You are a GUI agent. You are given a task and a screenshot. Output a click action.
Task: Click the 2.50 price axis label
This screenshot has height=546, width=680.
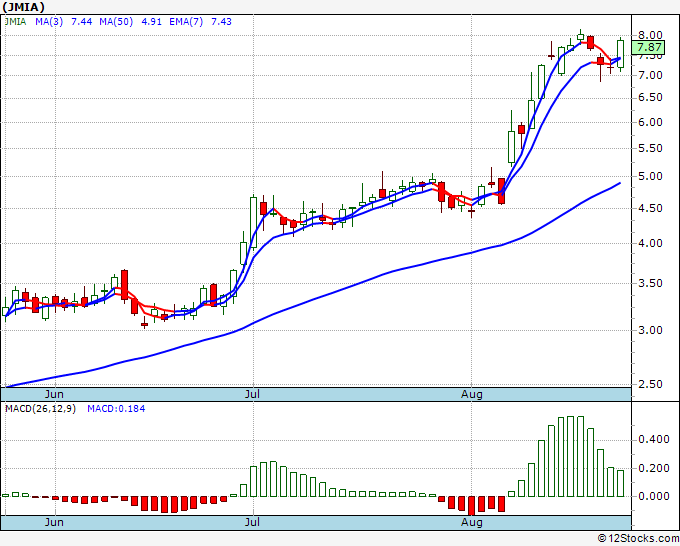[650, 384]
